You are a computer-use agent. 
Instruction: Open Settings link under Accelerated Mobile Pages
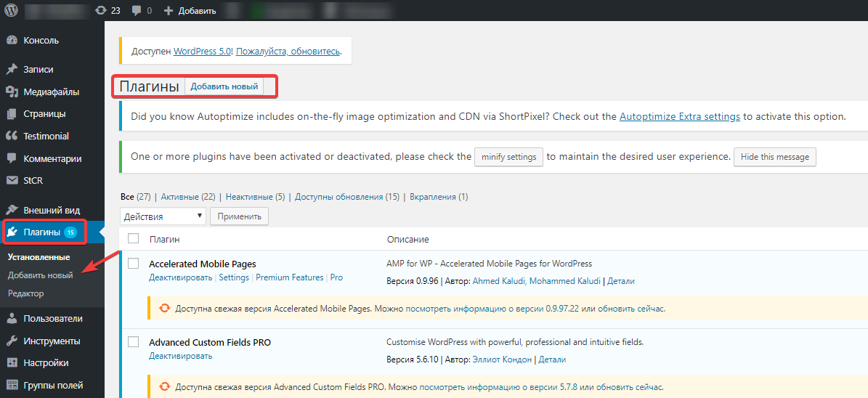[x=234, y=278]
